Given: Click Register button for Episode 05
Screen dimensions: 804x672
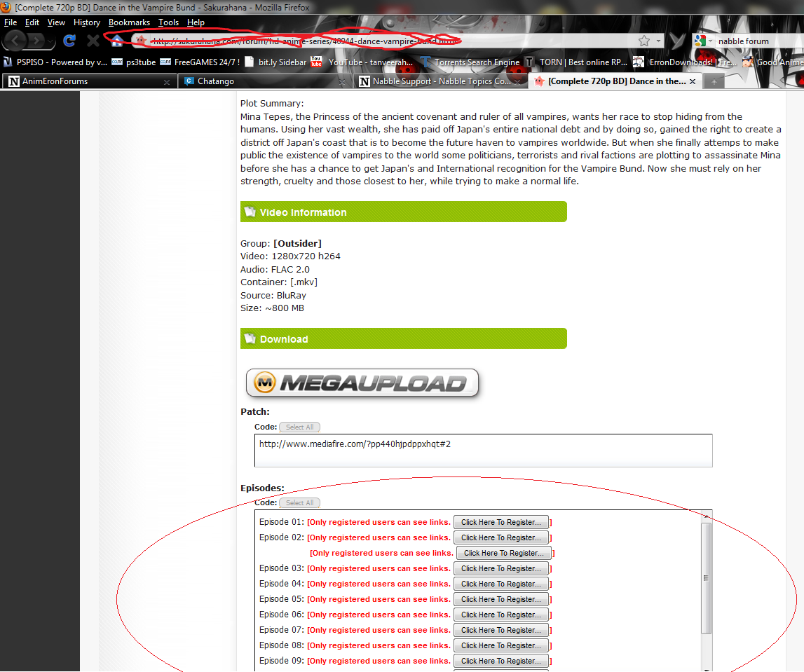Looking at the screenshot, I should pyautogui.click(x=500, y=599).
